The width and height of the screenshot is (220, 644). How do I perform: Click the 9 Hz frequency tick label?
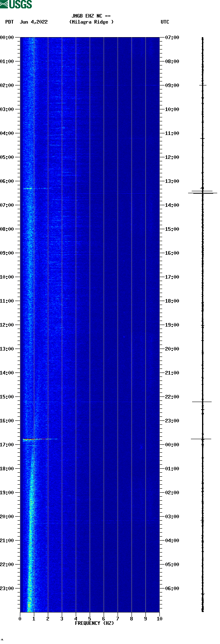(145, 619)
